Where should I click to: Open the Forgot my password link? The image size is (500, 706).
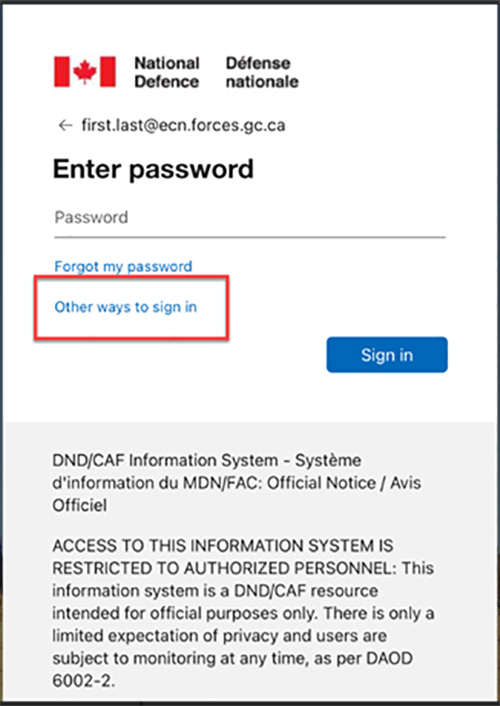(x=123, y=266)
